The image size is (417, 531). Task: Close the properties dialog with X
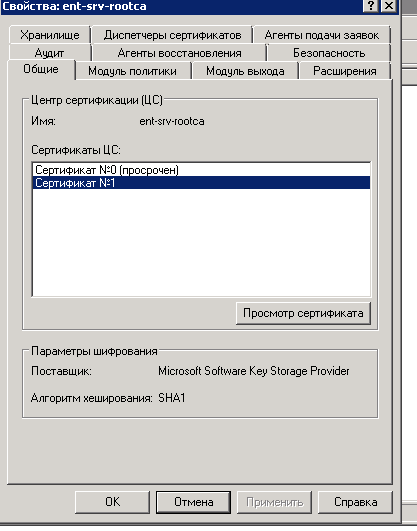tap(389, 6)
